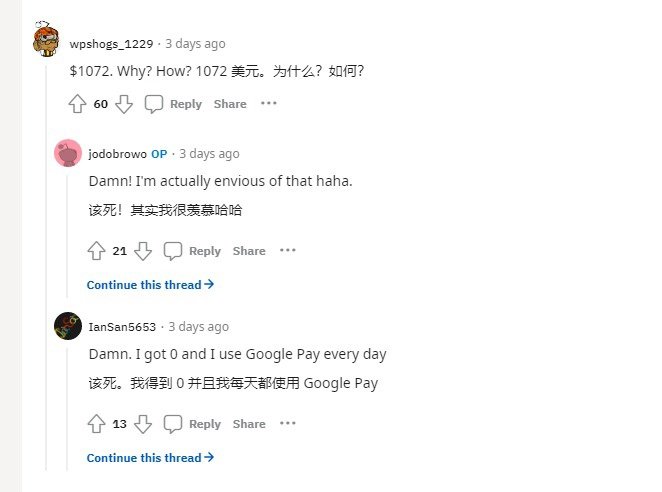Share the wpshogs_1229 comment
662x492 pixels.
[230, 104]
